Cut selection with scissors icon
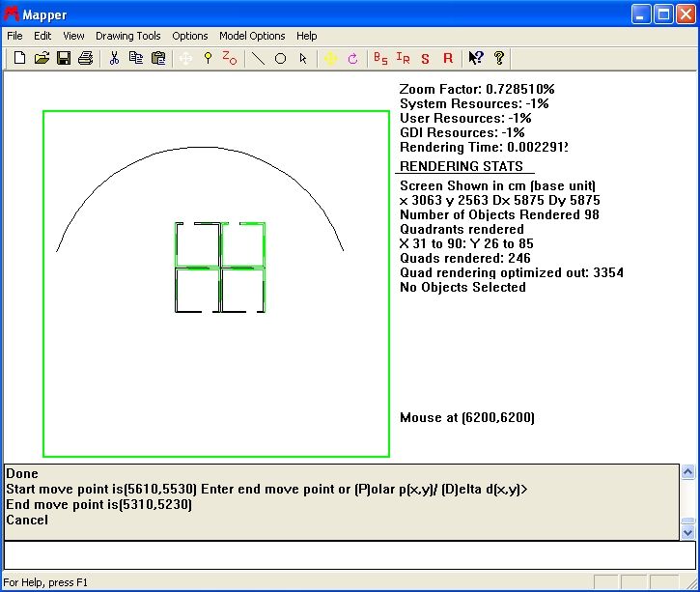The width and height of the screenshot is (700, 592). [114, 59]
